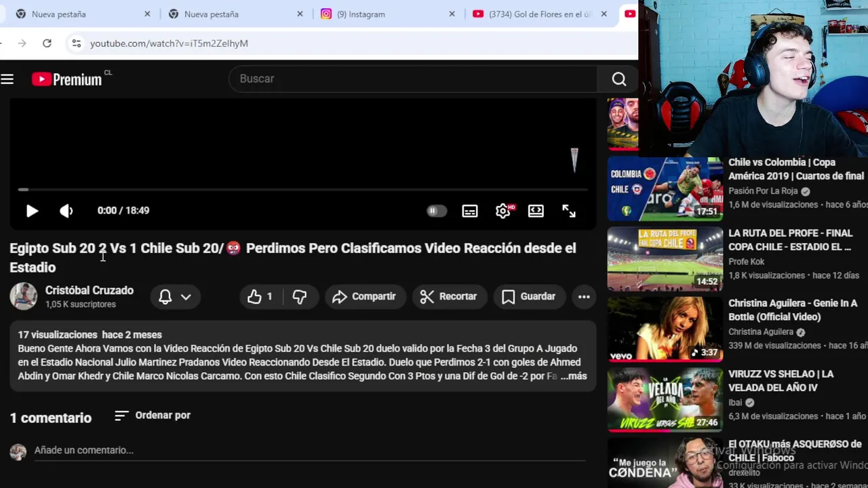The width and height of the screenshot is (868, 488).
Task: Reload the page in the browser
Action: click(47, 43)
